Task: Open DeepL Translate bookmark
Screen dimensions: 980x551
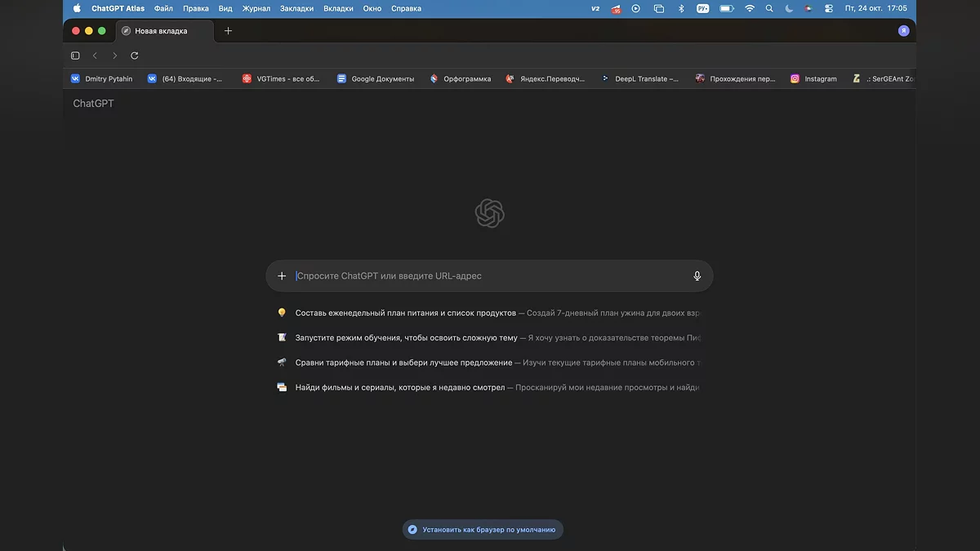Action: click(x=639, y=79)
